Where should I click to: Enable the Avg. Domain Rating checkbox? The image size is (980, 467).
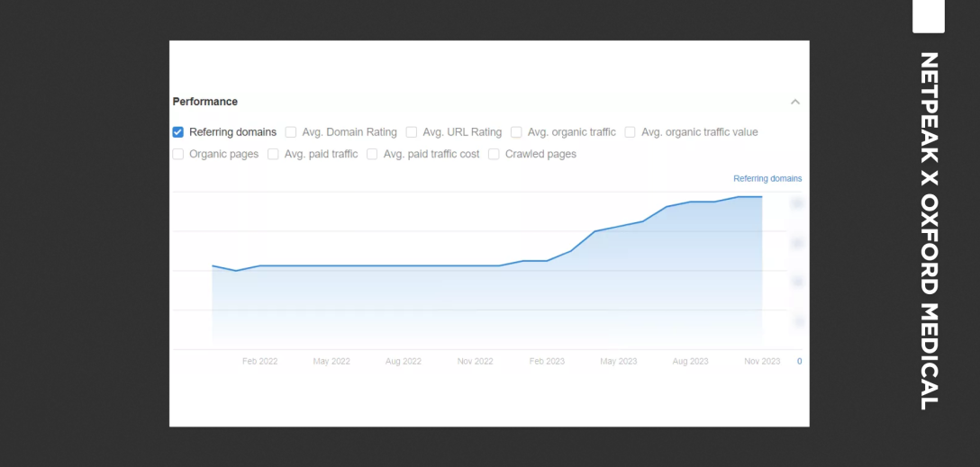(291, 132)
